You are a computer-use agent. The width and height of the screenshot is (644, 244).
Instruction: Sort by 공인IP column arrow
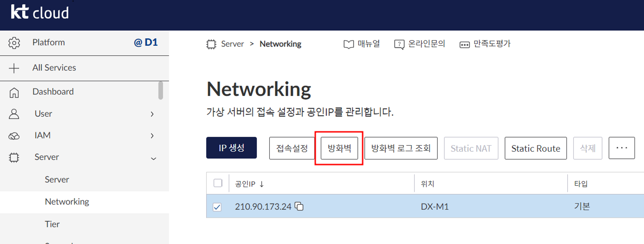[262, 184]
